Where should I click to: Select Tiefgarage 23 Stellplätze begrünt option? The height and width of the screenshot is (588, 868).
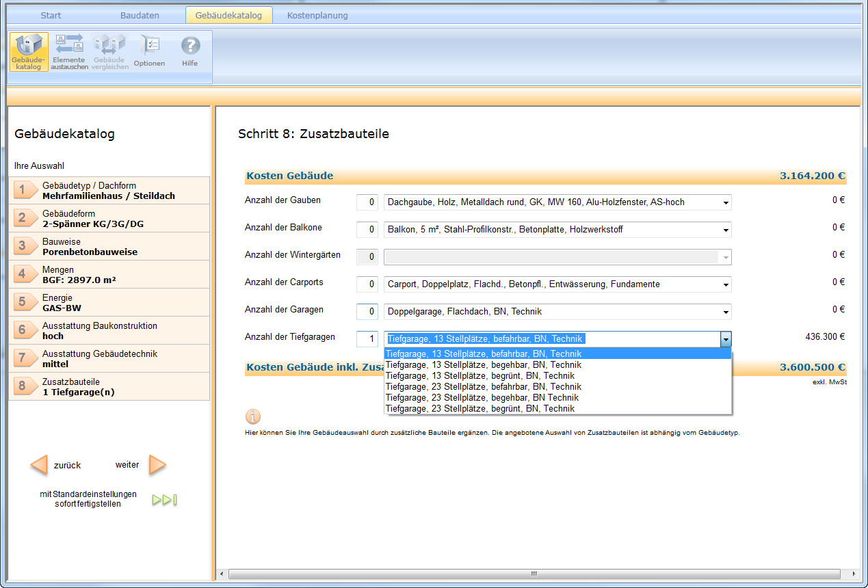(x=480, y=409)
